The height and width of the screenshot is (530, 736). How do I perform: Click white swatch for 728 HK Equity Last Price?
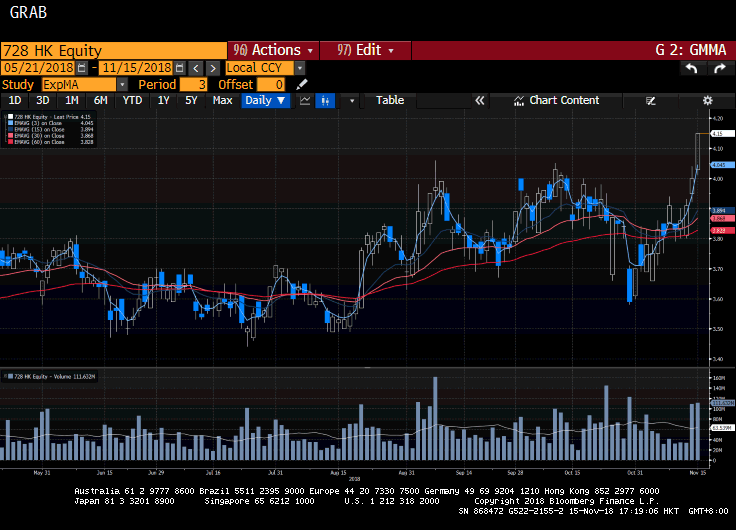(x=10, y=117)
